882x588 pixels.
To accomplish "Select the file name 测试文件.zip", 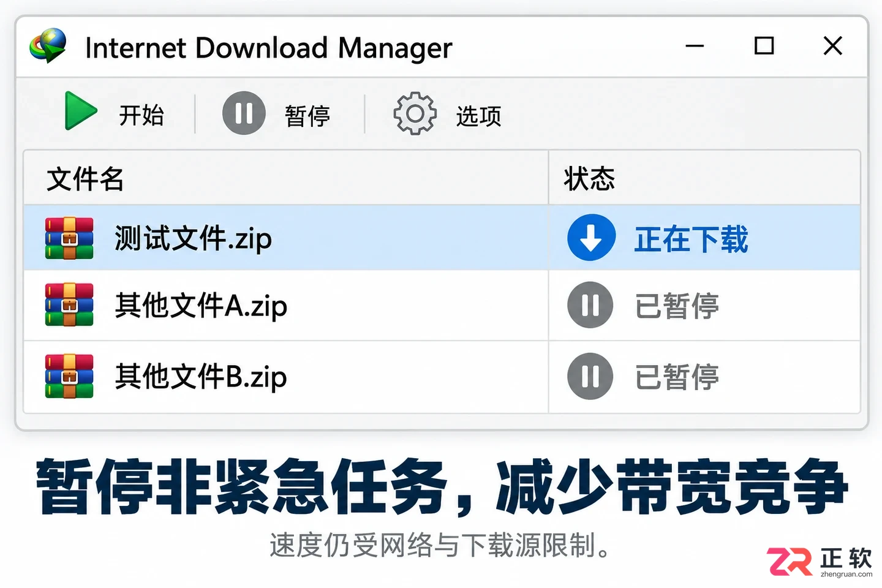I will pyautogui.click(x=193, y=239).
